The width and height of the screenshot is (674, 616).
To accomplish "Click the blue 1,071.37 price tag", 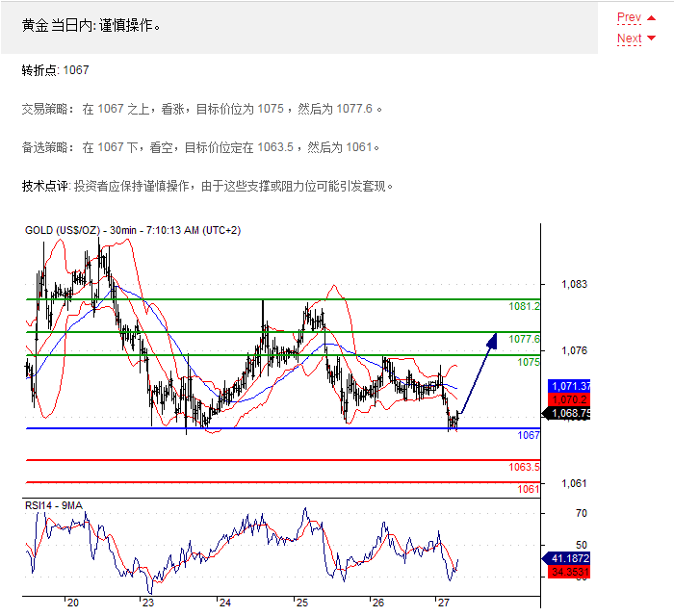I will tap(569, 386).
